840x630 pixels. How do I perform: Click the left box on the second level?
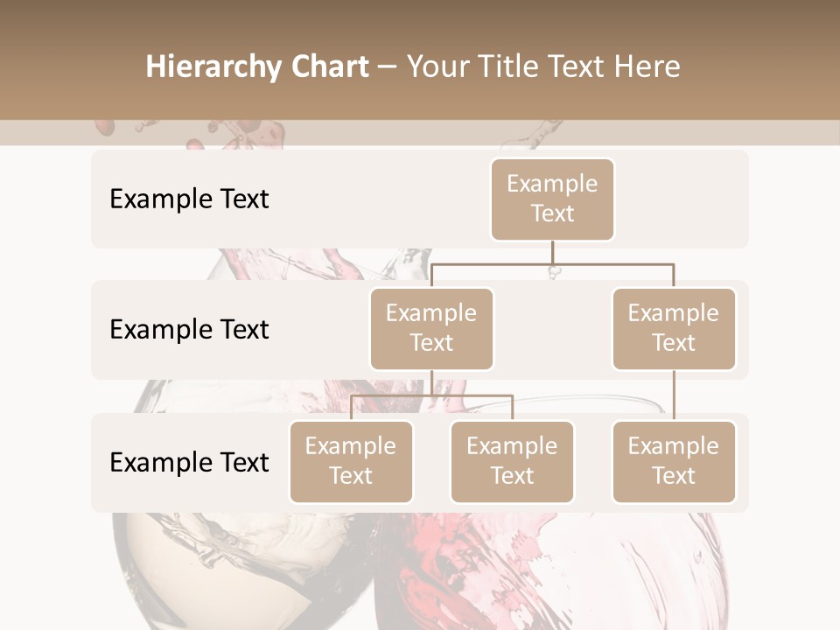(x=431, y=329)
